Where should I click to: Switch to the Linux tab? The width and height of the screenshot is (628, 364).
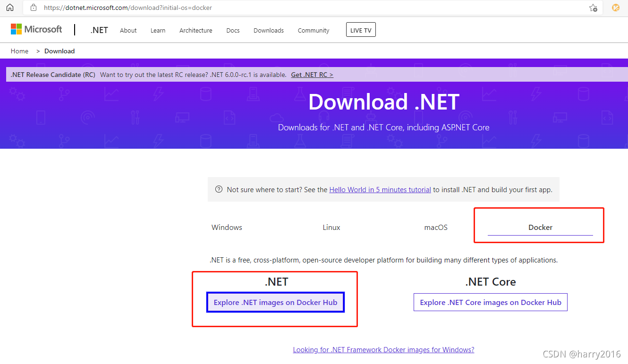(331, 227)
